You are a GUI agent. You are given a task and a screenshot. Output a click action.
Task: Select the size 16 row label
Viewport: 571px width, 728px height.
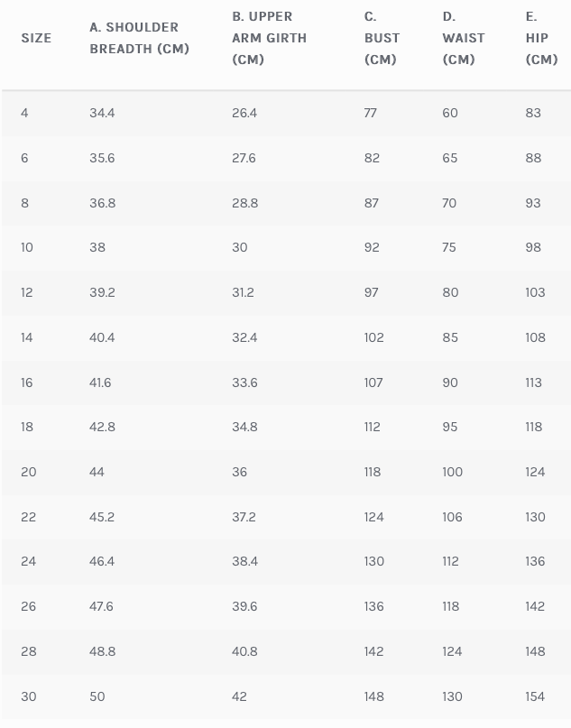click(x=26, y=382)
